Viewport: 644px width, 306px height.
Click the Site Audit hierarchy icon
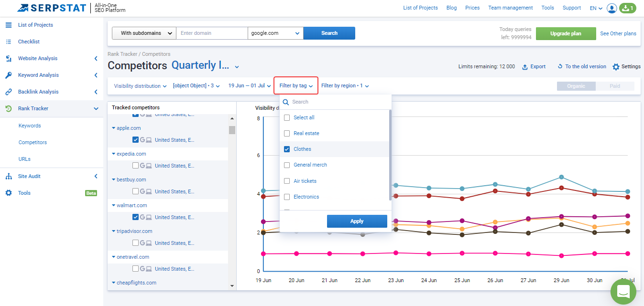click(9, 176)
